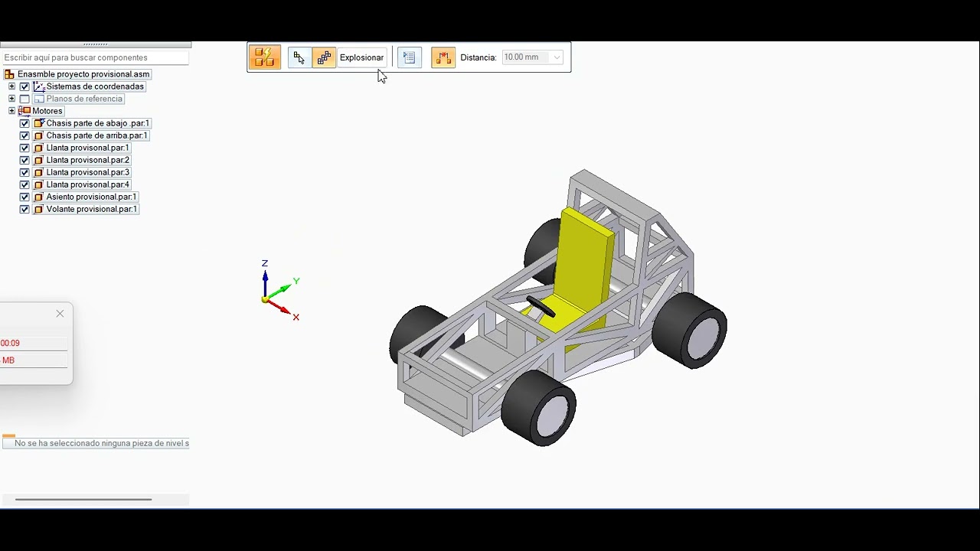The width and height of the screenshot is (980, 551).
Task: Enable the Planos de referencia checkbox
Action: pos(24,99)
